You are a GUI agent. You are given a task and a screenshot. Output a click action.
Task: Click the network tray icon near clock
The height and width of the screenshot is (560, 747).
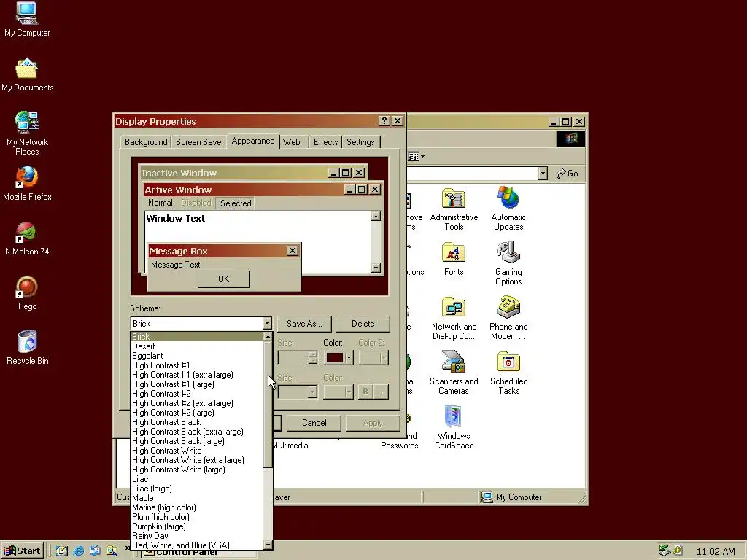[x=664, y=551]
